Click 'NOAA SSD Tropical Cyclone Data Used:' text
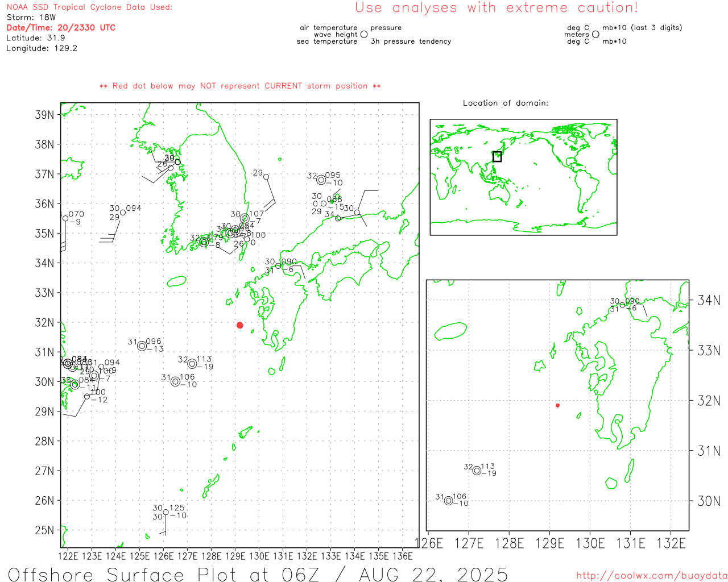Screen dimensions: 728x582 [89, 7]
